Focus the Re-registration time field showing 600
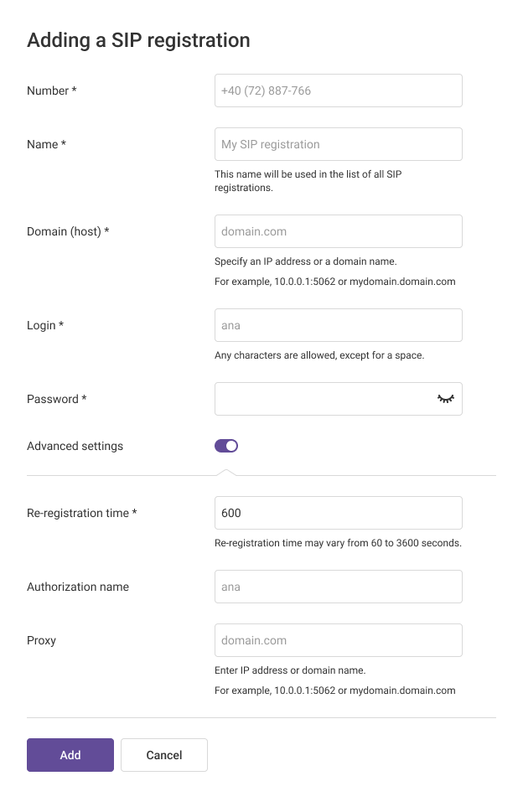Screen dimensions: 523x812 point(338,513)
